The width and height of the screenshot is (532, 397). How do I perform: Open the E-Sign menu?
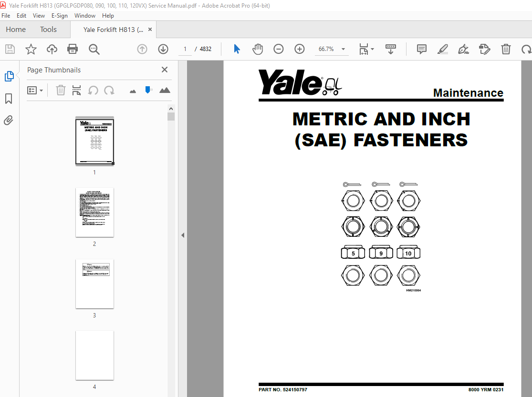click(x=59, y=16)
